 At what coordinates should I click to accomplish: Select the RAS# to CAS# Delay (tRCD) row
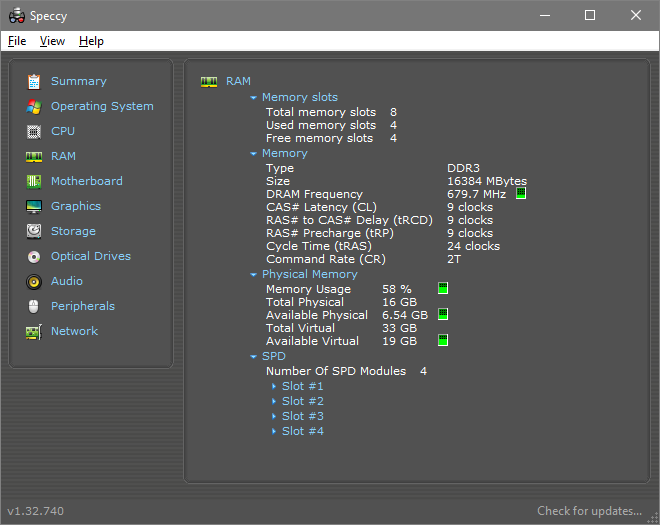pos(379,220)
